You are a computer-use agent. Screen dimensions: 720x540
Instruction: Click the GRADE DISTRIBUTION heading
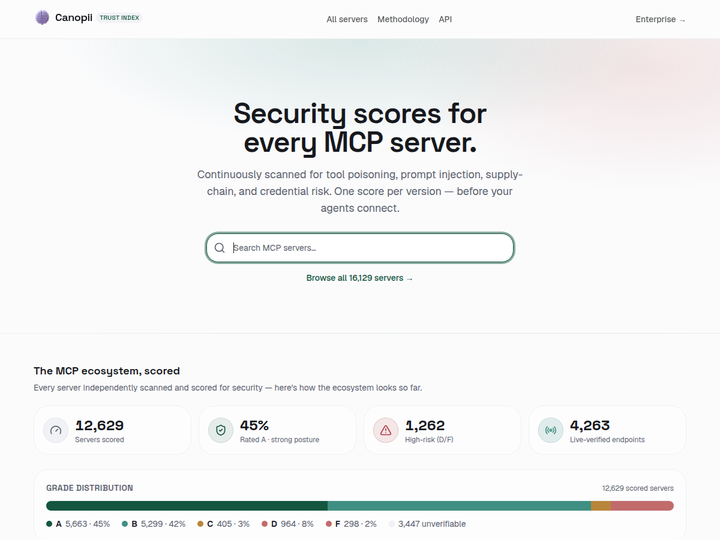pos(90,488)
